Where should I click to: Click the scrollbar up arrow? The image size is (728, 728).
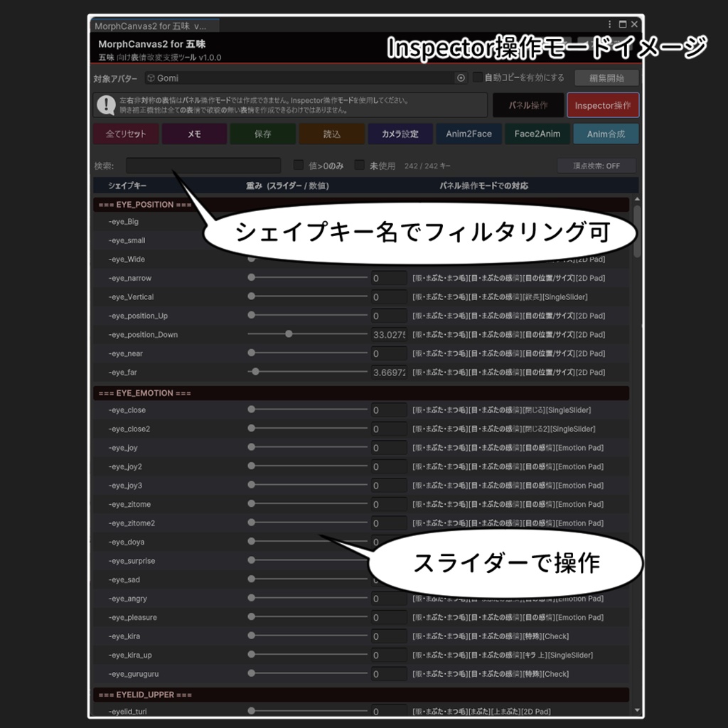(x=637, y=199)
